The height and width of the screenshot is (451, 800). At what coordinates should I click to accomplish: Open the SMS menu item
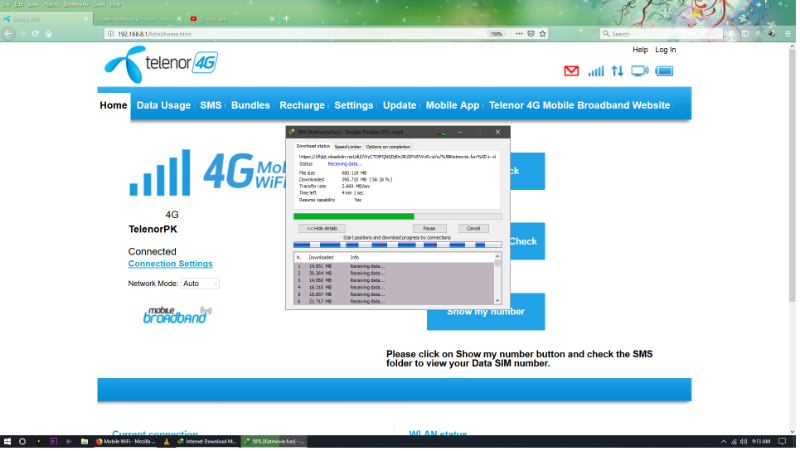(212, 106)
